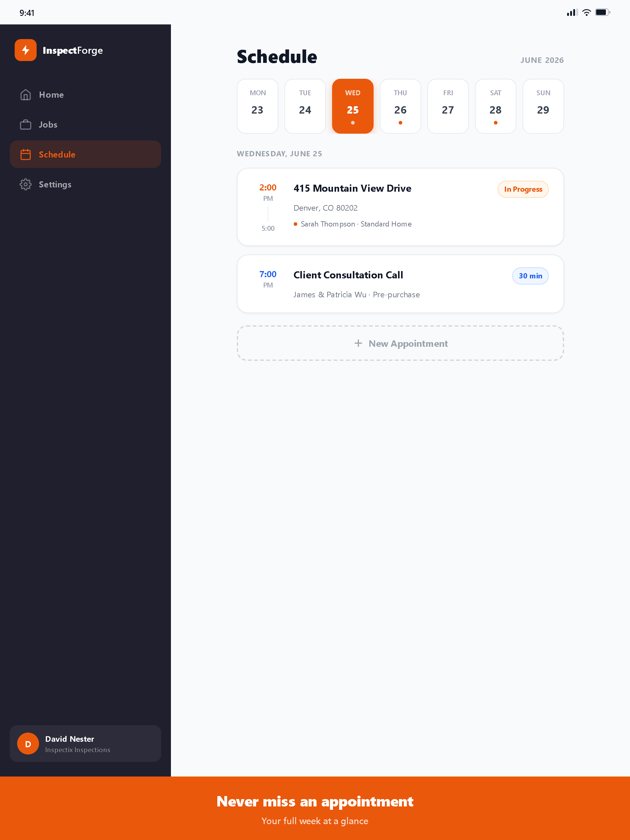This screenshot has height=840, width=630.
Task: Select Tuesday 24 in the week strip
Action: click(x=305, y=106)
